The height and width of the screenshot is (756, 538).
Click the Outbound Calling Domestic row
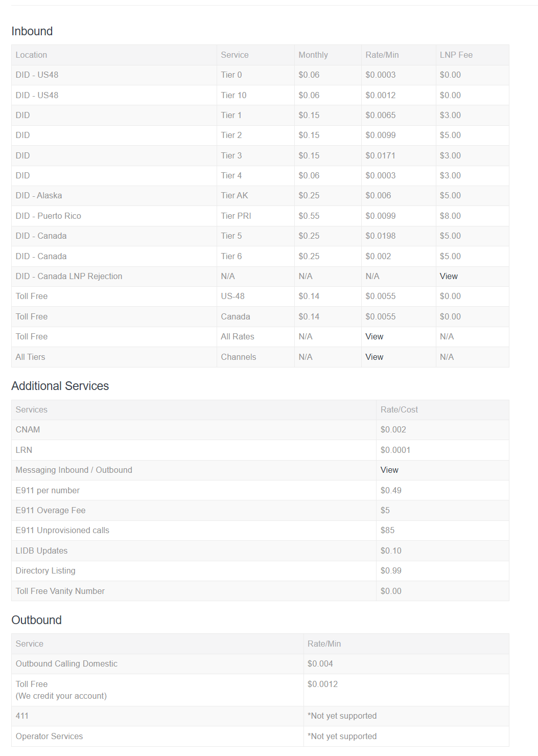click(x=260, y=663)
